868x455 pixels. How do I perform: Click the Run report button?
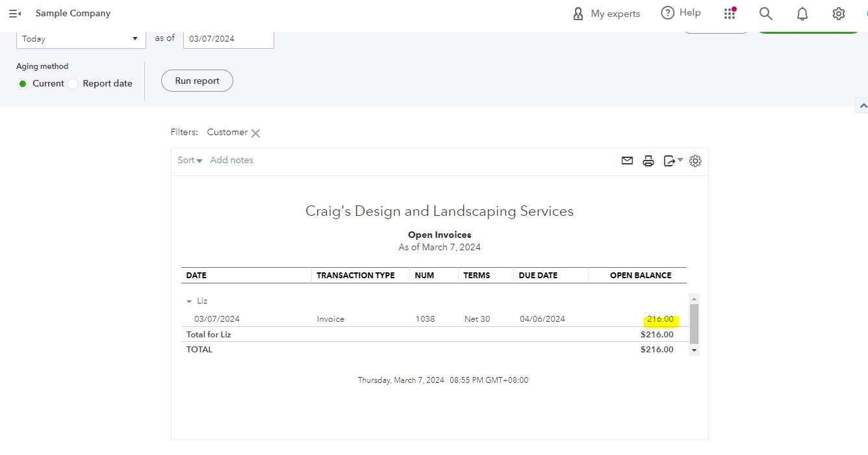197,81
